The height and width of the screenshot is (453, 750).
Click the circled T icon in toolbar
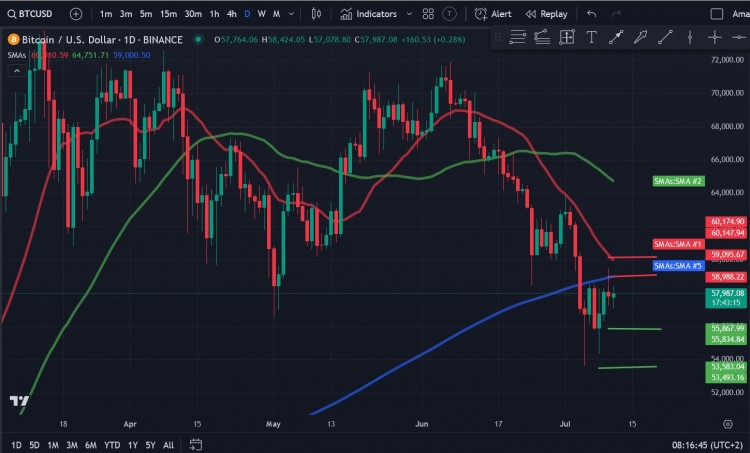449,14
